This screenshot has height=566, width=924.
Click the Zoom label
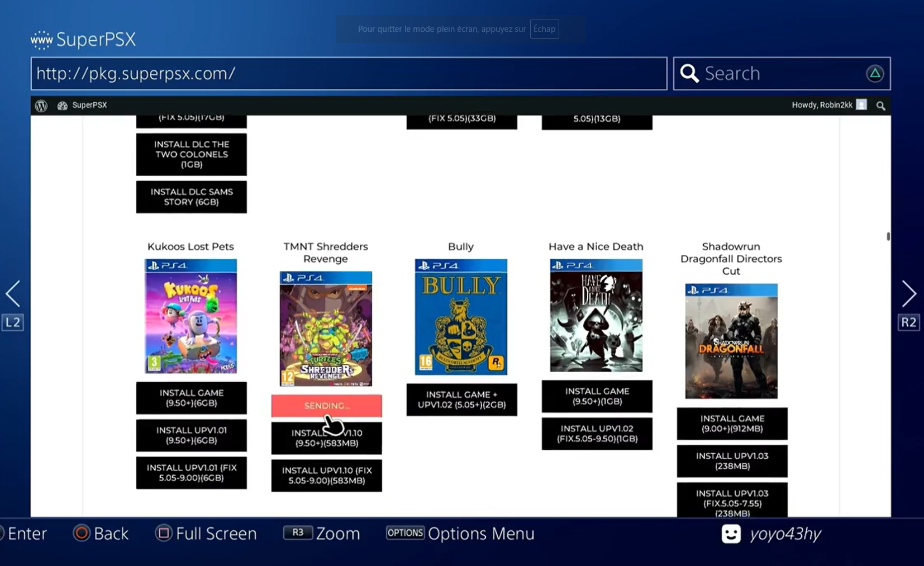pos(338,534)
